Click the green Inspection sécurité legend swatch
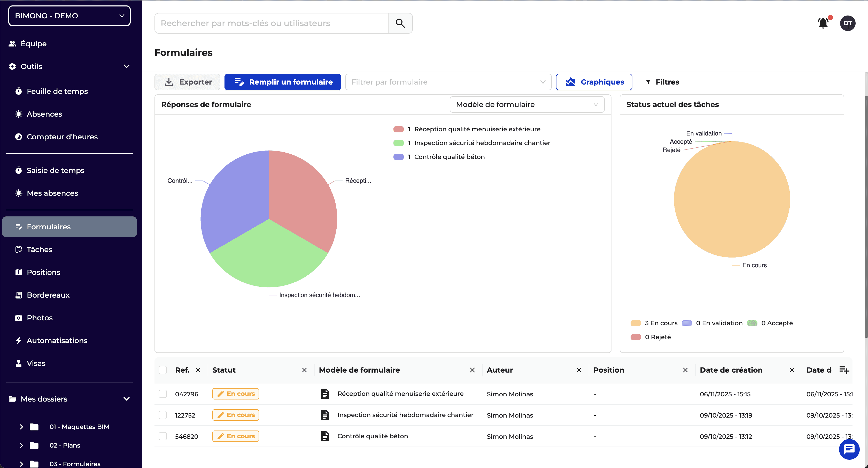 (398, 143)
